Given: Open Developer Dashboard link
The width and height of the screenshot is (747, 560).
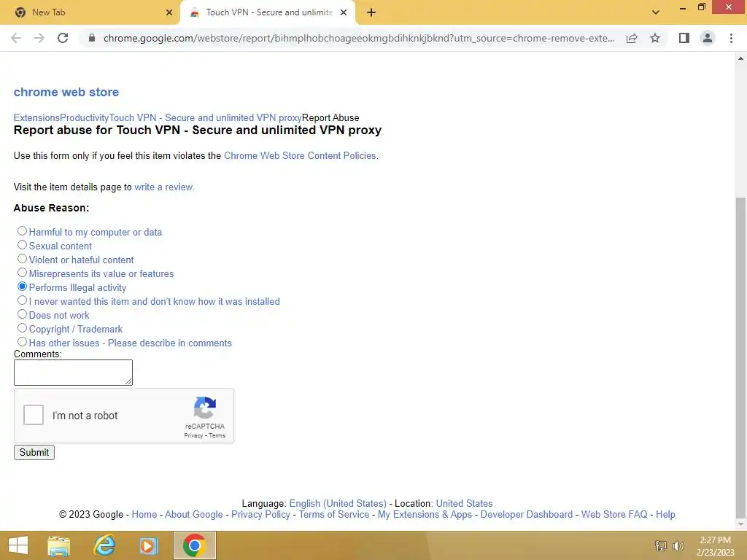Looking at the screenshot, I should (x=527, y=514).
